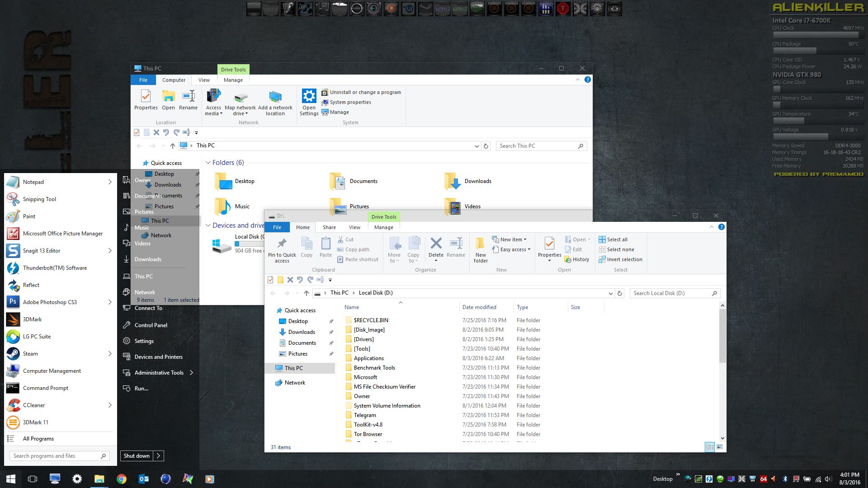Click Search programs and files box
Image resolution: width=868 pixels, height=488 pixels.
59,456
